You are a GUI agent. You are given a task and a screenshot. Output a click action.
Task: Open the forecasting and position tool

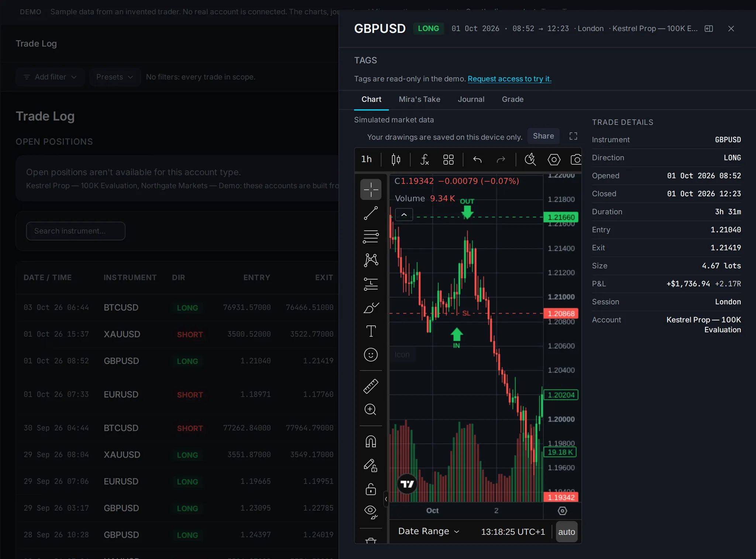tap(371, 284)
